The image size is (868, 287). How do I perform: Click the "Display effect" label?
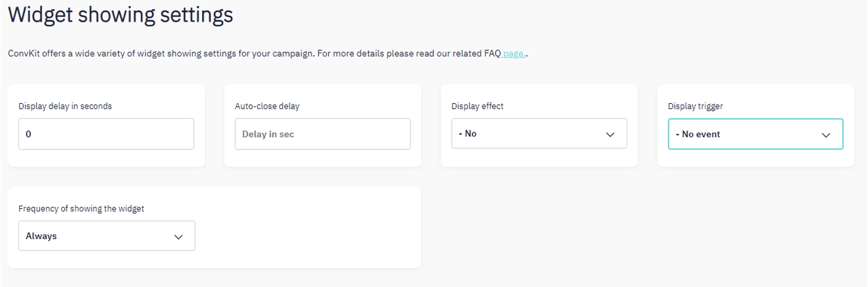[477, 106]
